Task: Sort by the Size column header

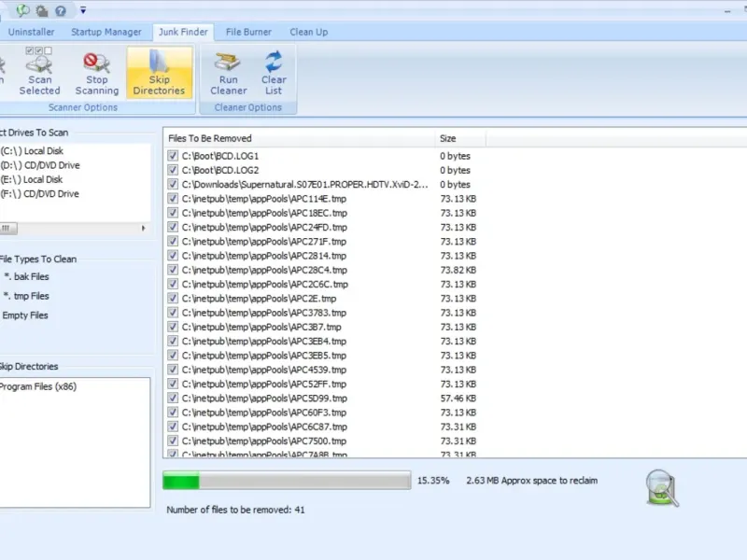Action: point(460,138)
